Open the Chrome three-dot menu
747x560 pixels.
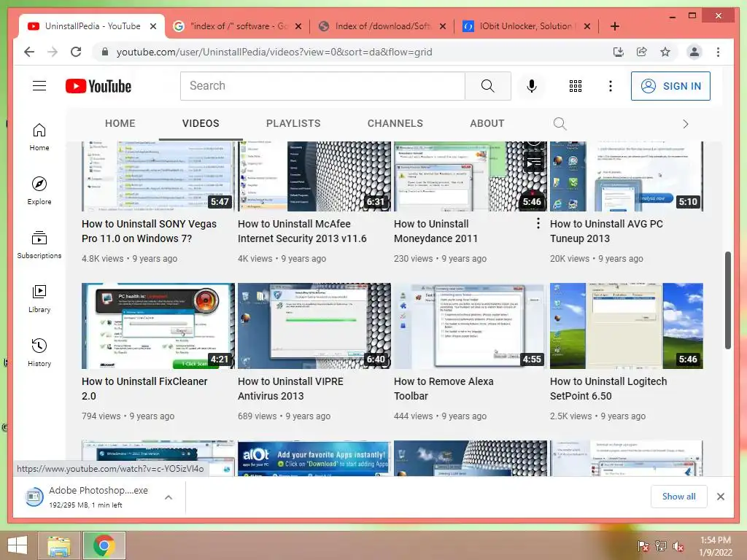tap(718, 52)
